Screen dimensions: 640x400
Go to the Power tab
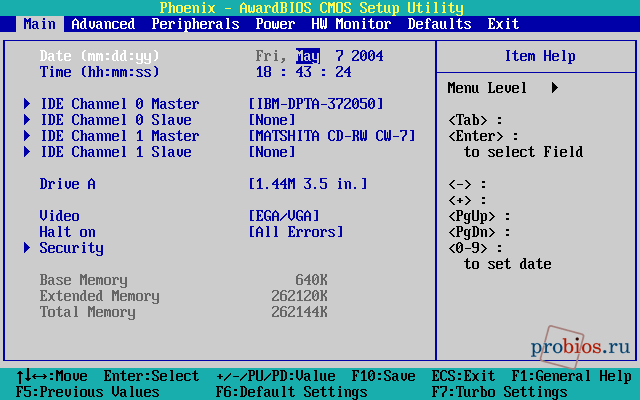coord(275,24)
